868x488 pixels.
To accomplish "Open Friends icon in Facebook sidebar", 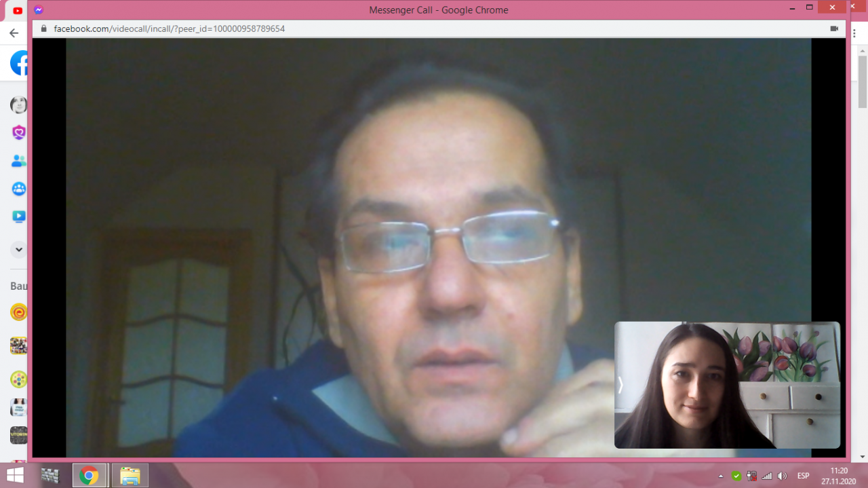I will 19,161.
